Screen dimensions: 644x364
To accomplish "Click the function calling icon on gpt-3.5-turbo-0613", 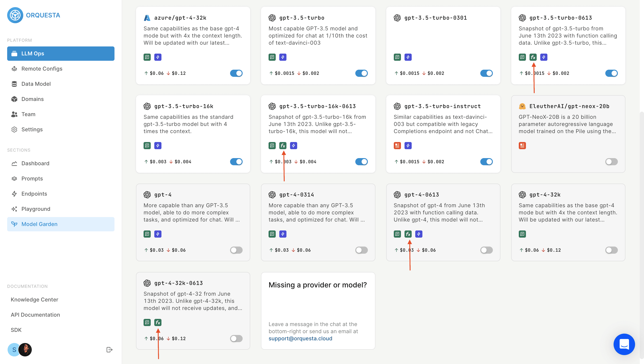I will click(x=533, y=57).
